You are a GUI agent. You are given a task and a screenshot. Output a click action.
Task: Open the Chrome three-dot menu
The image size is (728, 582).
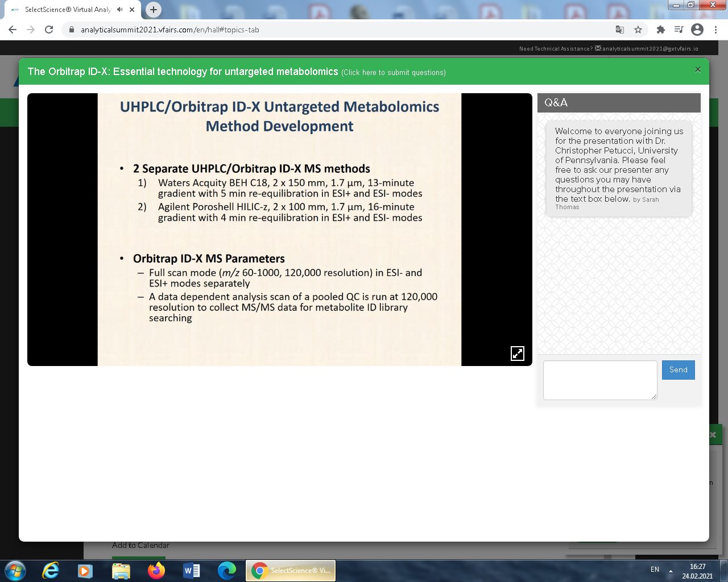click(715, 30)
